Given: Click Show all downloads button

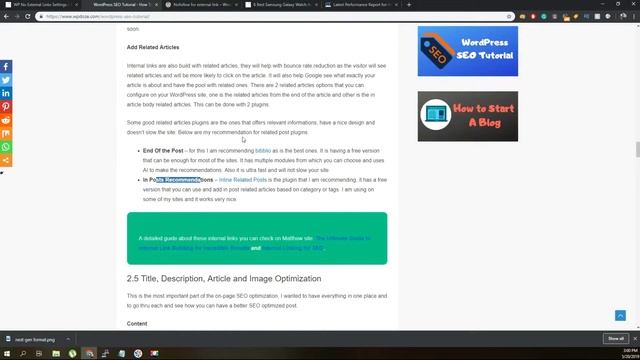Looking at the screenshot, I should pos(616,338).
